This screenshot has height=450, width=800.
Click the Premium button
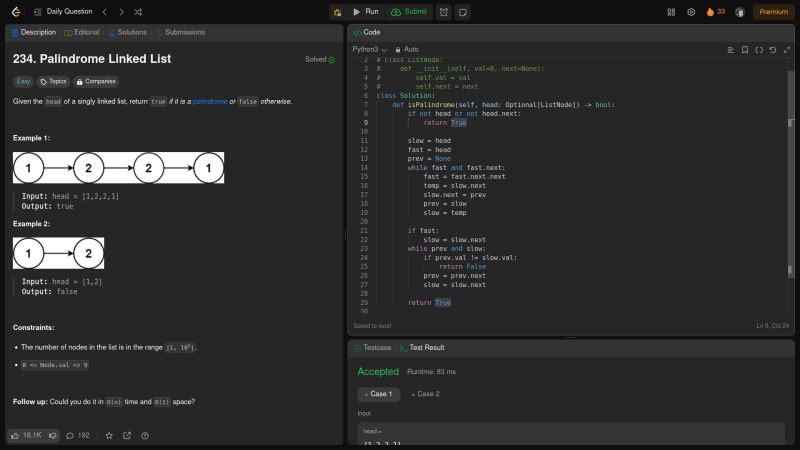point(773,12)
